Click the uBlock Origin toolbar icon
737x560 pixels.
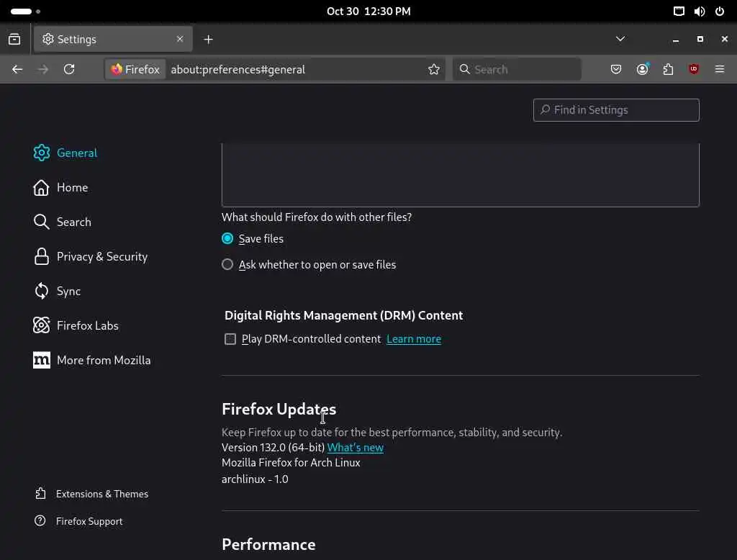[694, 69]
